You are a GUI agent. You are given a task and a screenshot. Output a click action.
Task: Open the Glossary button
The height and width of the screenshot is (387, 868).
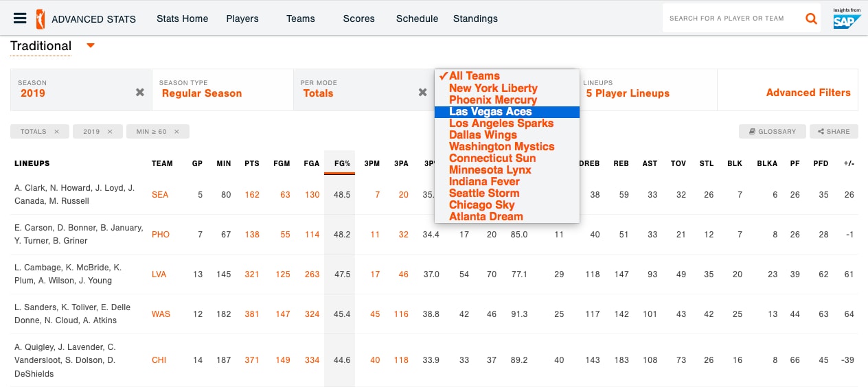pyautogui.click(x=772, y=132)
